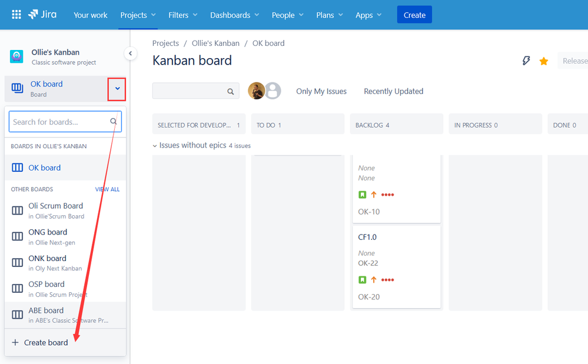Click the OK board breadcrumb link
This screenshot has width=588, height=364.
click(268, 43)
